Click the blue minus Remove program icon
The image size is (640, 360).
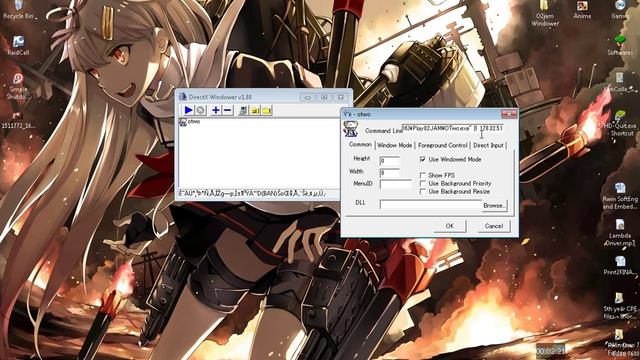coord(228,110)
